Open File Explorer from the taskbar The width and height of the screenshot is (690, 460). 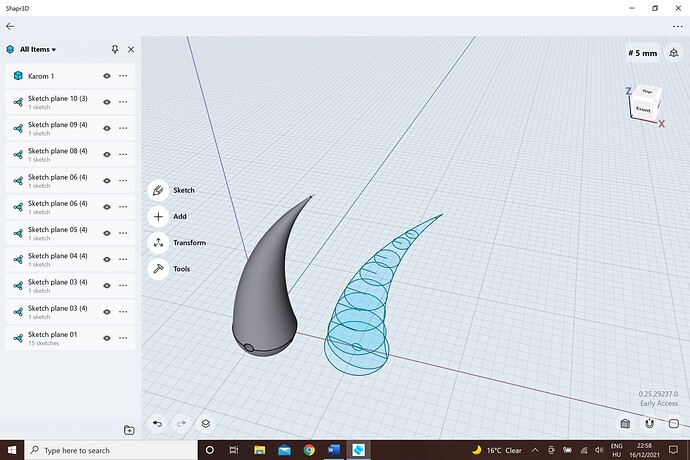coord(260,450)
